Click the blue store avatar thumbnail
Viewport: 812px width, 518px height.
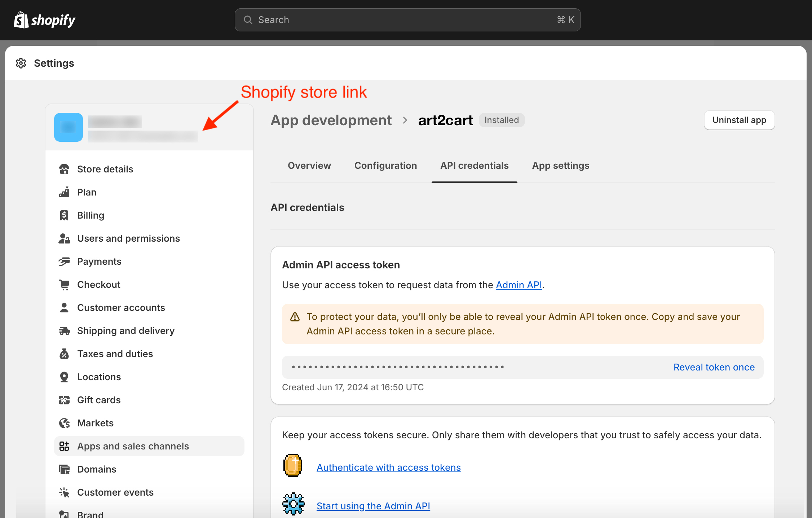69,127
